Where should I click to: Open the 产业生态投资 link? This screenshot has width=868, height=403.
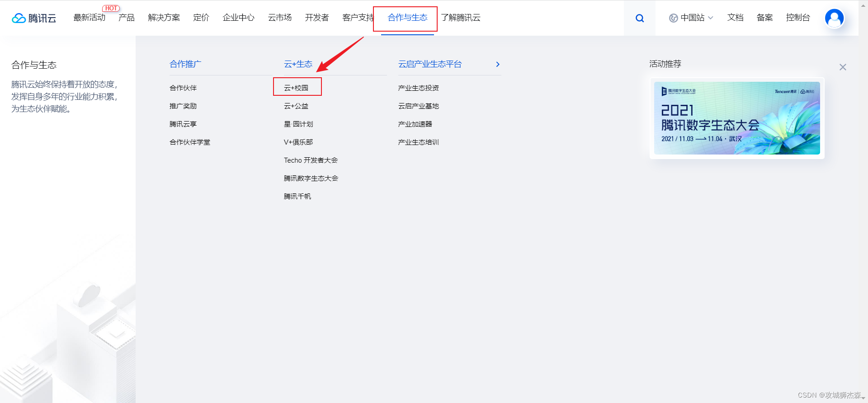coord(419,88)
